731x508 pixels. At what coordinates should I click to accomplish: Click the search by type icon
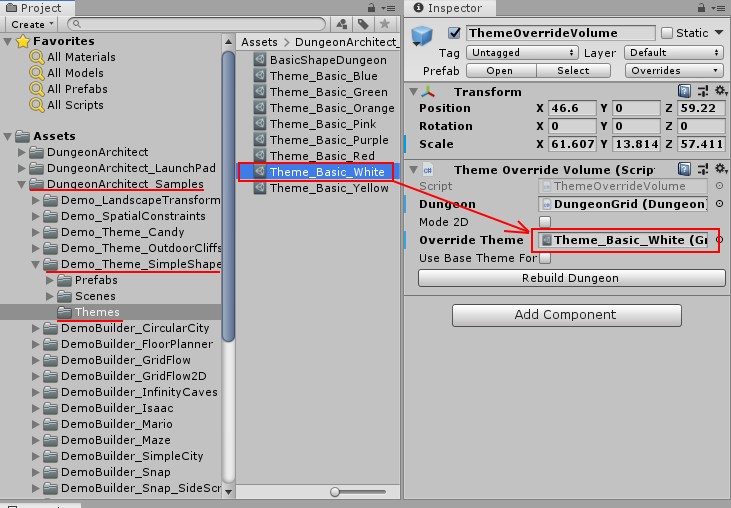tap(343, 24)
